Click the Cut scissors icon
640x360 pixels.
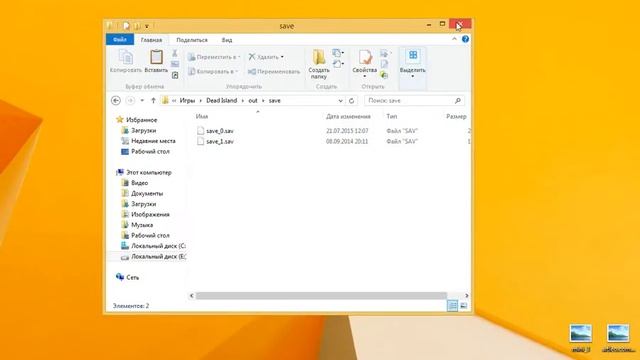point(175,53)
